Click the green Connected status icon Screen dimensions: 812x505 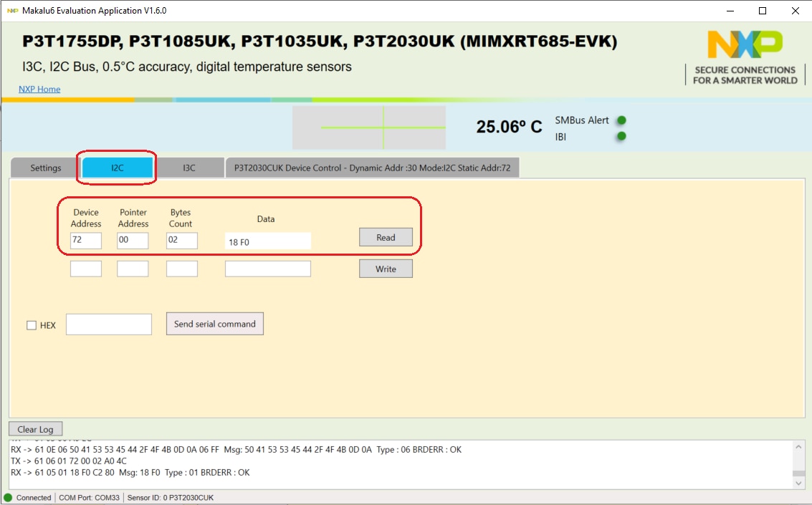click(8, 497)
